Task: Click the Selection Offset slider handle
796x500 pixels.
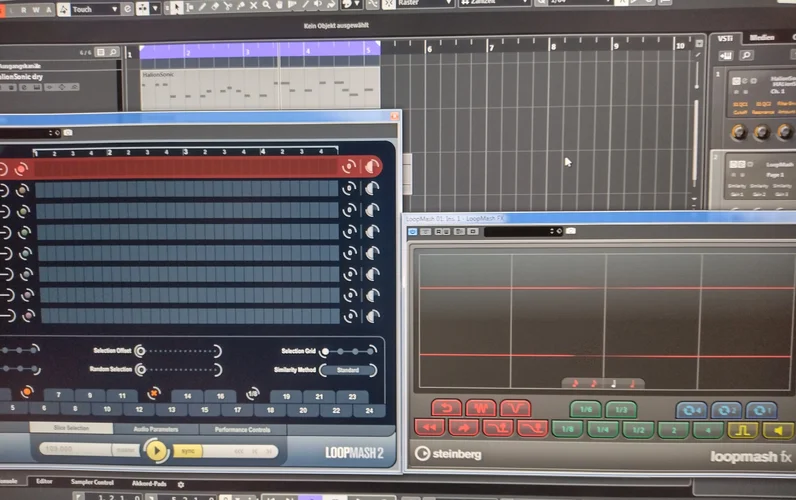Action: (x=140, y=351)
